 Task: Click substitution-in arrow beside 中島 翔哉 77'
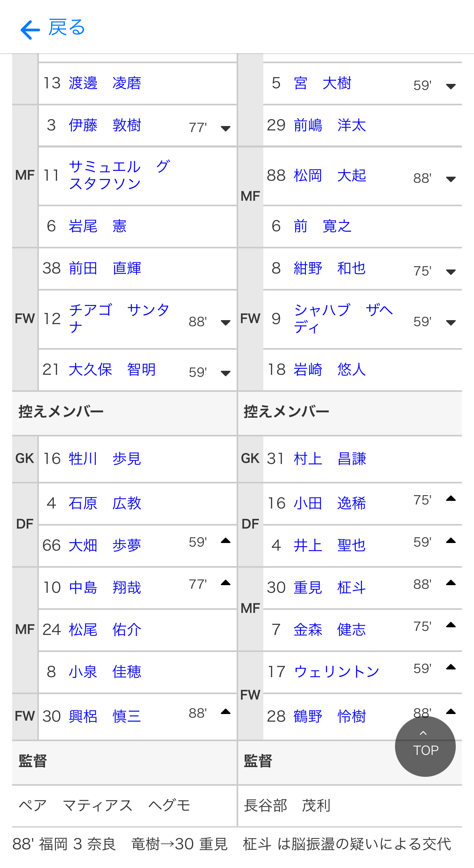tap(226, 583)
